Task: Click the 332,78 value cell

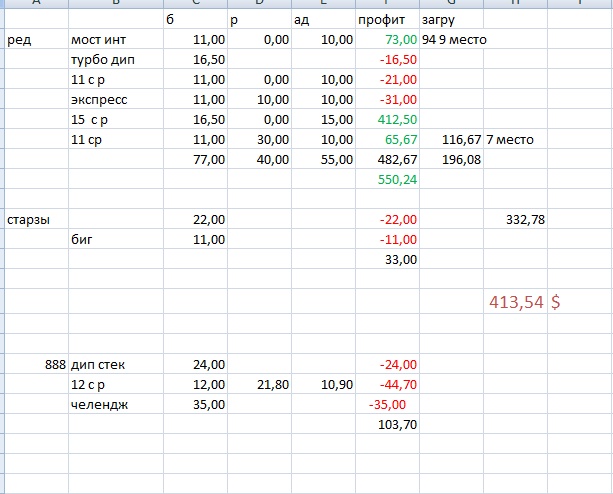Action: click(x=515, y=219)
